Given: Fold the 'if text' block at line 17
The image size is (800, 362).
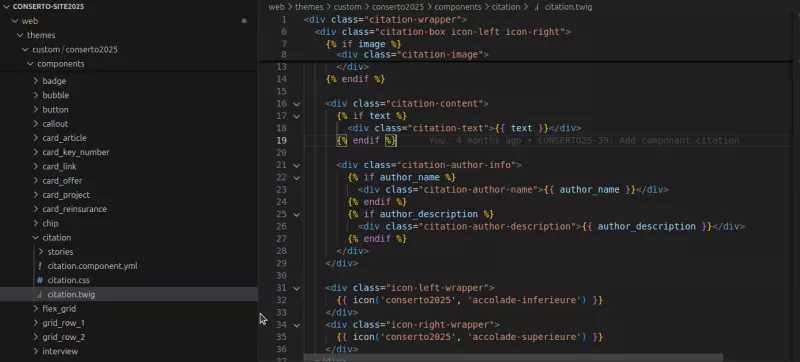Looking at the screenshot, I should pos(296,116).
